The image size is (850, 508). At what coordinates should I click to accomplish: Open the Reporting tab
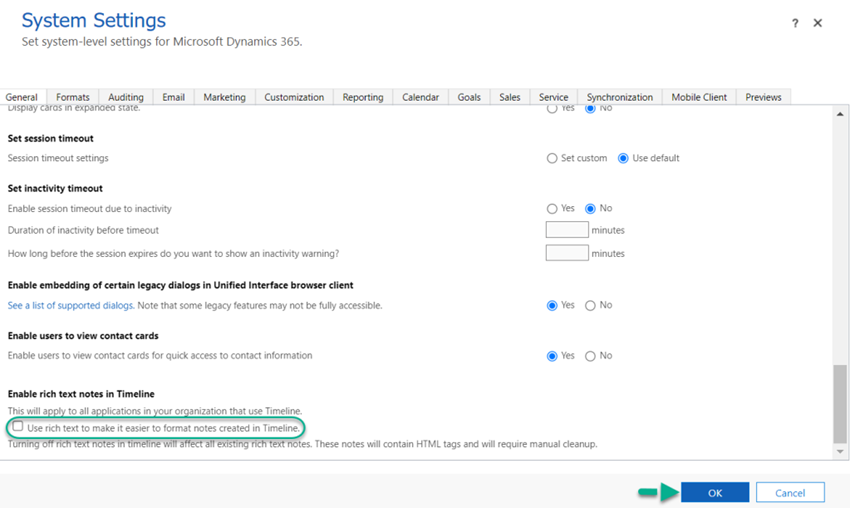point(363,97)
